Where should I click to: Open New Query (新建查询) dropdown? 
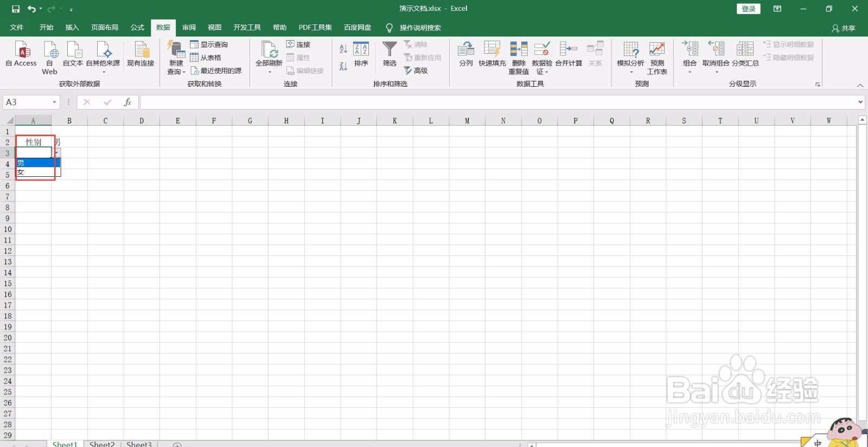tap(176, 58)
